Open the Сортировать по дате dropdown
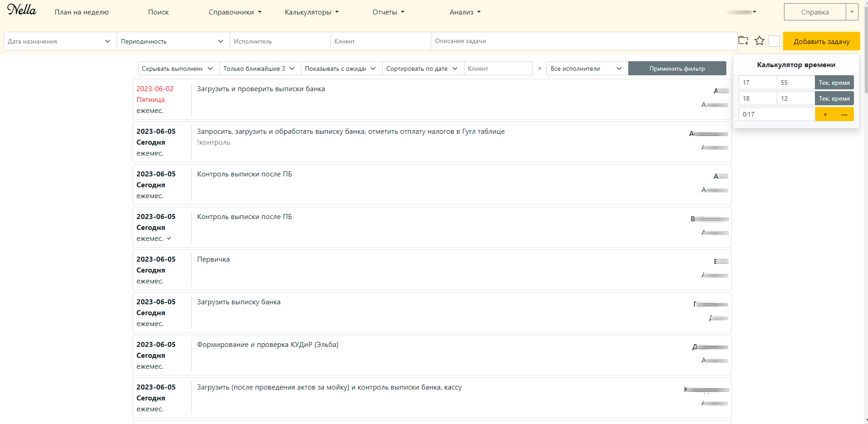Image resolution: width=868 pixels, height=424 pixels. tap(423, 68)
